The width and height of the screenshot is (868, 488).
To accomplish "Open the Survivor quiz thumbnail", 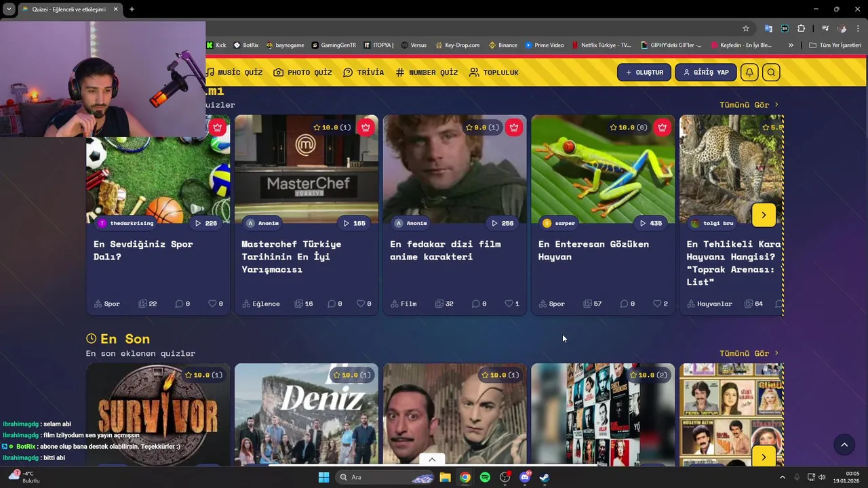I will (x=158, y=414).
